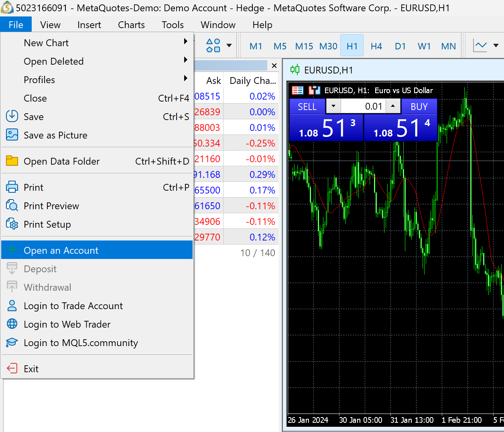
Task: Click the EURUSD,H1 chart window title
Action: (329, 70)
